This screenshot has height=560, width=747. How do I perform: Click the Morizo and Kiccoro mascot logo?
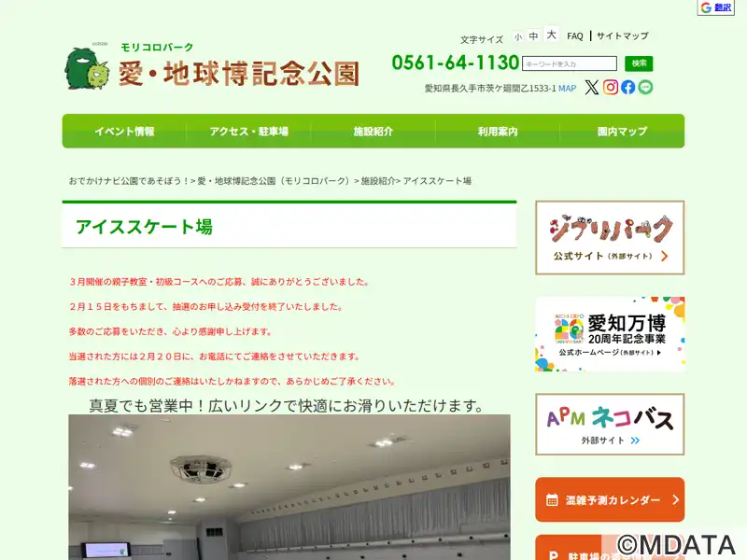(87, 67)
